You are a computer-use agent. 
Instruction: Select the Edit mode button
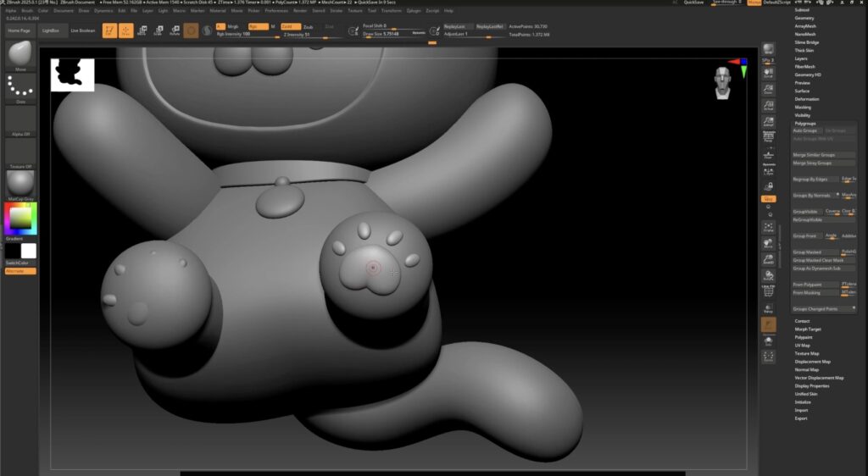[109, 30]
